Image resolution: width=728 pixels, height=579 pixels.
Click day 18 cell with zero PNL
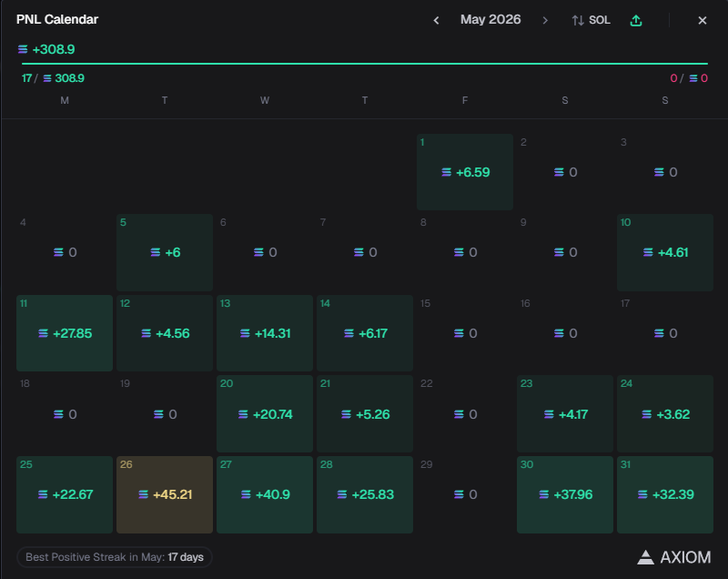click(65, 413)
